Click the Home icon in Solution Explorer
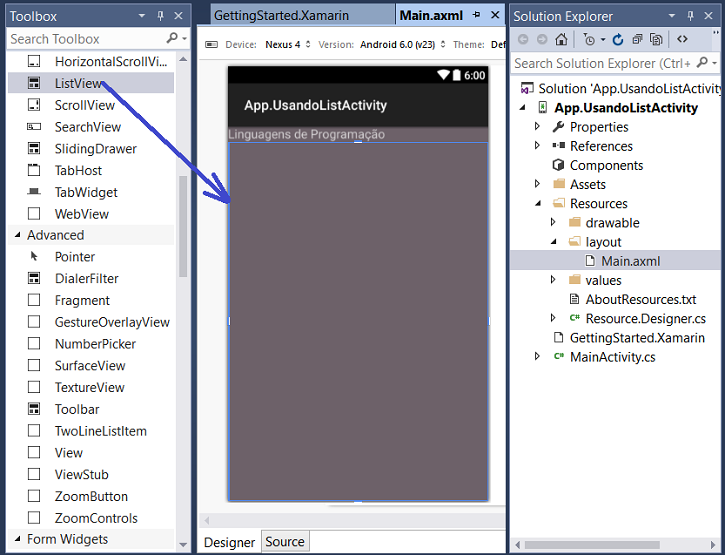The height and width of the screenshot is (555, 725). 561,39
